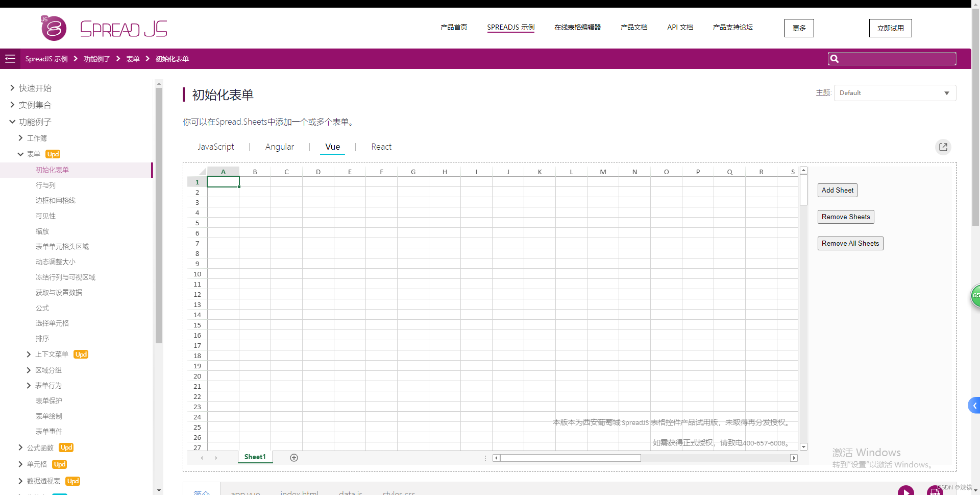The width and height of the screenshot is (980, 495).
Task: Expand the 单元格 node
Action: [20, 464]
